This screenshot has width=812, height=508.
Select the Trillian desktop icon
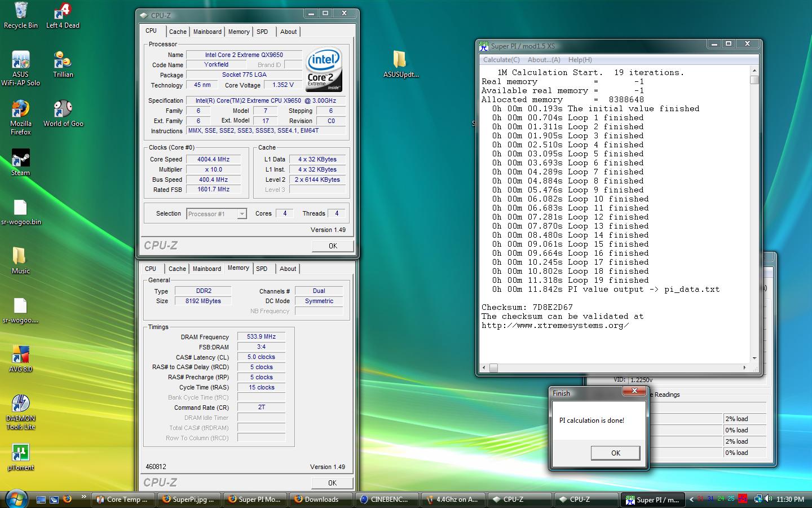coord(63,64)
